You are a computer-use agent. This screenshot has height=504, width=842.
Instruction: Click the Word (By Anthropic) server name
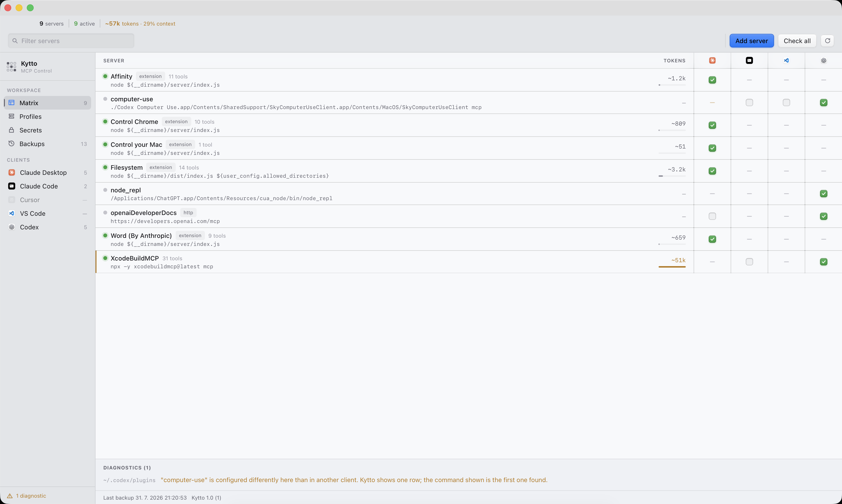pyautogui.click(x=141, y=235)
